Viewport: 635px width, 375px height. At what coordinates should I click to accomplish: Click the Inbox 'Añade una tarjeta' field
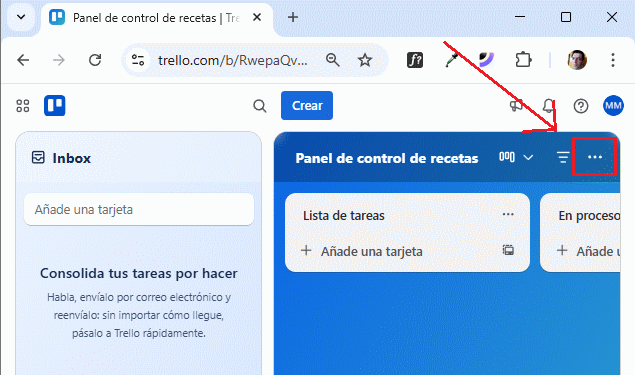139,209
